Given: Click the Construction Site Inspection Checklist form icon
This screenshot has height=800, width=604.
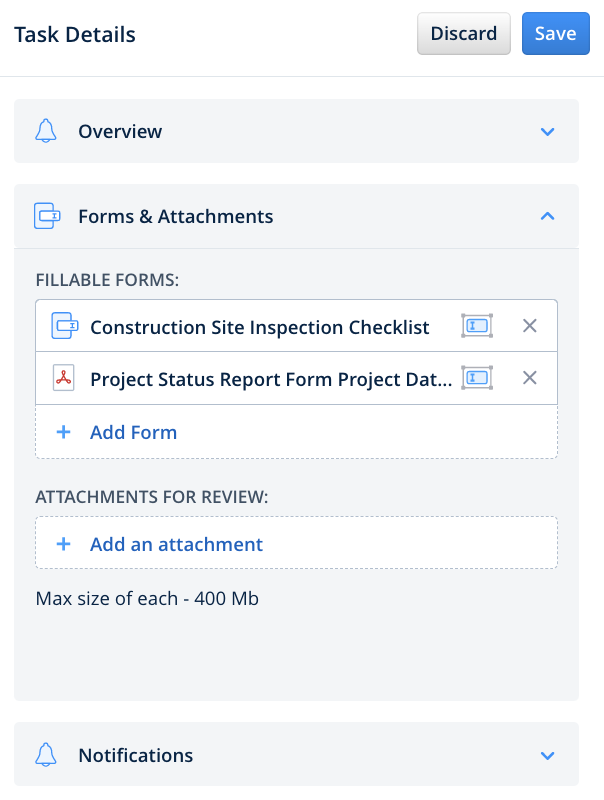Looking at the screenshot, I should 64,326.
